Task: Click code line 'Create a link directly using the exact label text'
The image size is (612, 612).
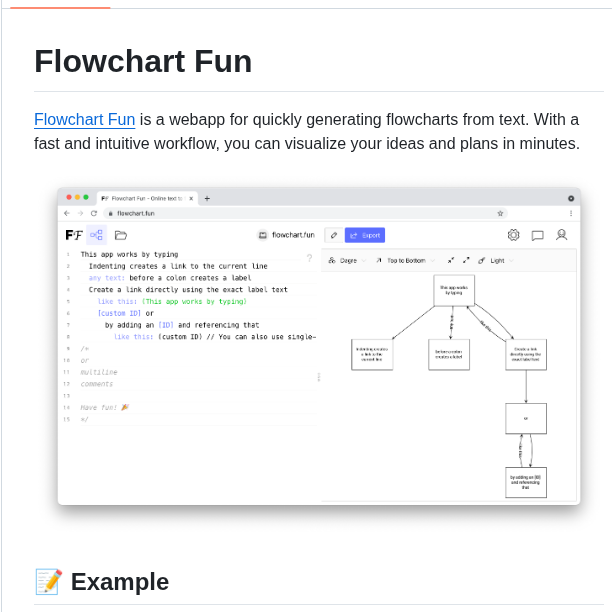Action: [x=188, y=290]
